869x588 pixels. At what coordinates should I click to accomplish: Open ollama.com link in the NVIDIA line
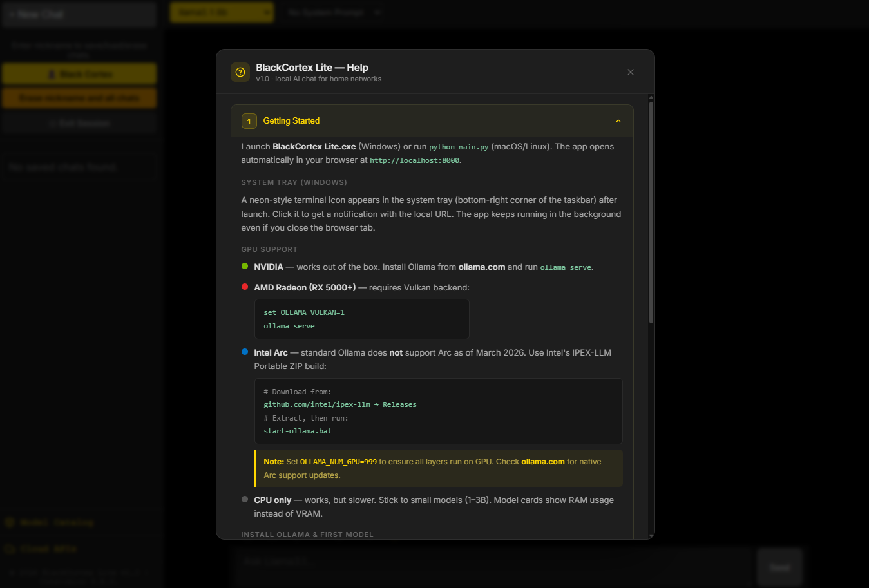pos(482,267)
